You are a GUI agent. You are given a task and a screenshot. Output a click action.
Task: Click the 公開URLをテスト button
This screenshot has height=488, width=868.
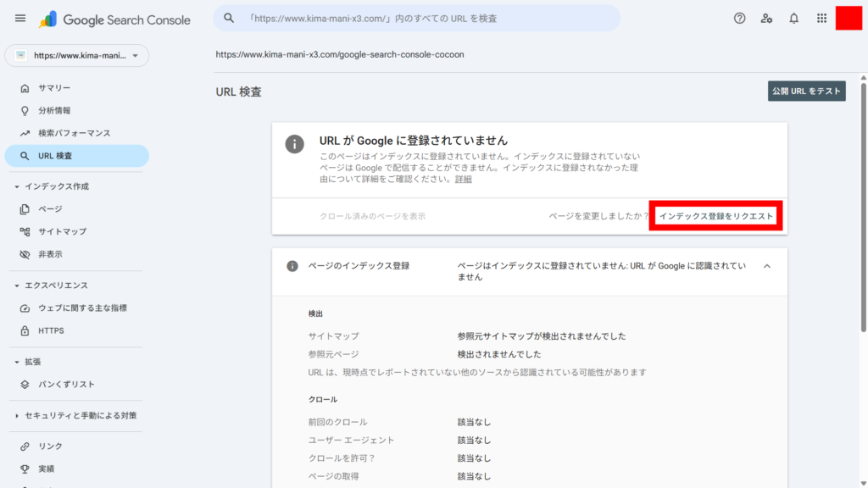pyautogui.click(x=806, y=91)
